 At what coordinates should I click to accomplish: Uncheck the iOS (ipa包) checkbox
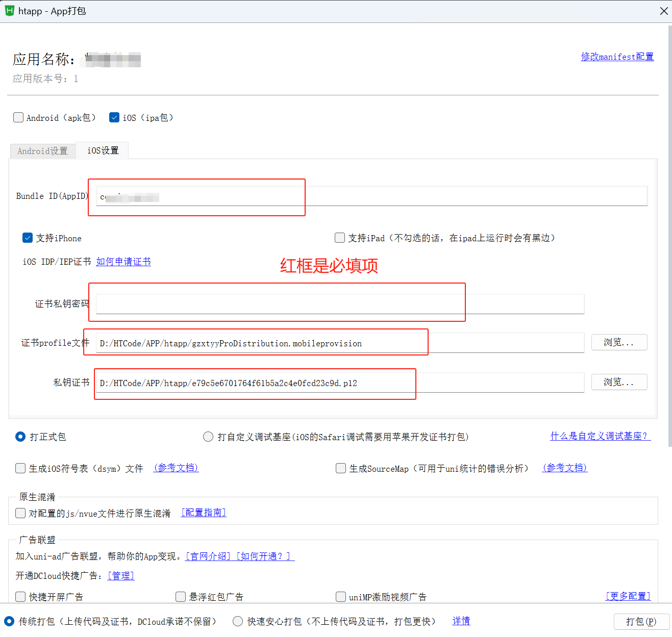pos(114,118)
